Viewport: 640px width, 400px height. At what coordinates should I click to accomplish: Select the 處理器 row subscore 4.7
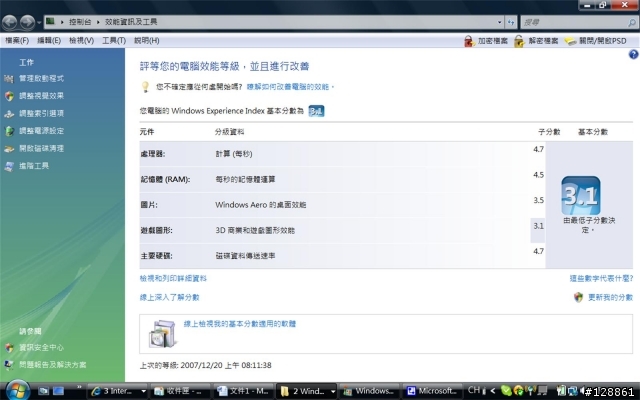(538, 149)
